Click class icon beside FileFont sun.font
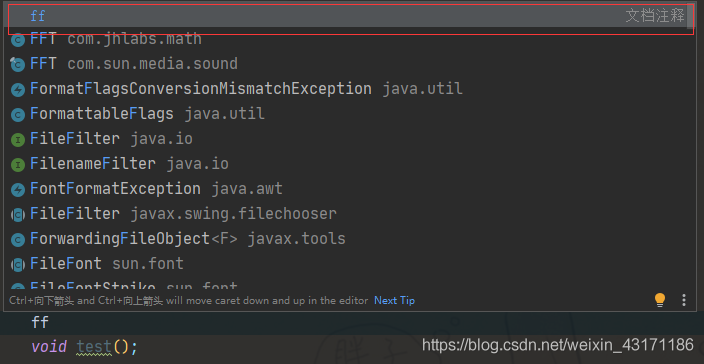This screenshot has width=704, height=364. click(x=18, y=265)
